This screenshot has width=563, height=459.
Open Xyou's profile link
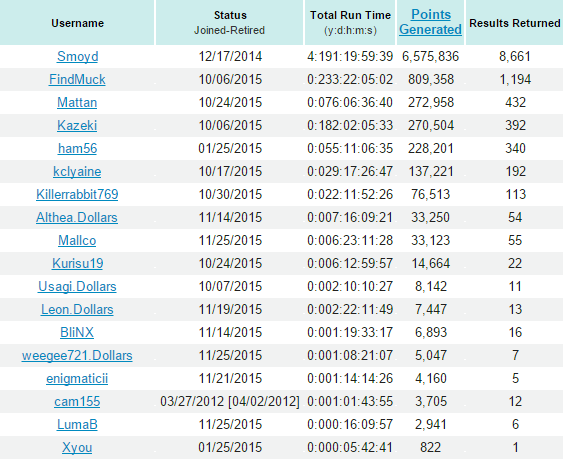pyautogui.click(x=77, y=447)
